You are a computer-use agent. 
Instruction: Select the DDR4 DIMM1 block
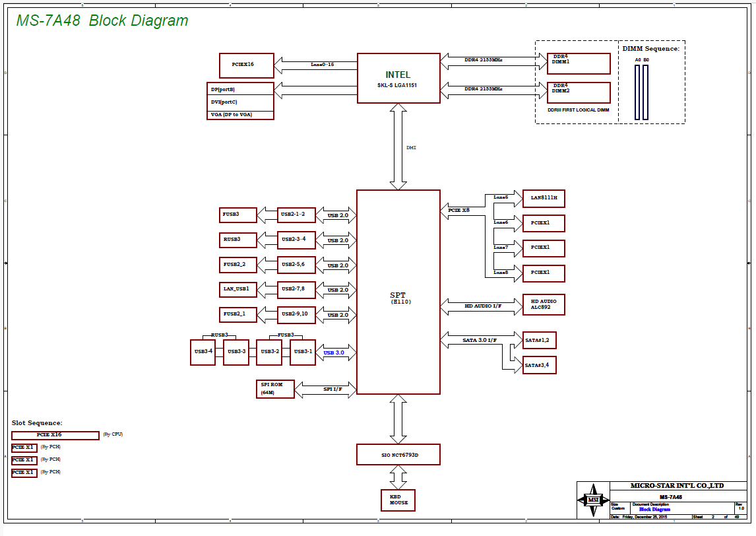579,63
